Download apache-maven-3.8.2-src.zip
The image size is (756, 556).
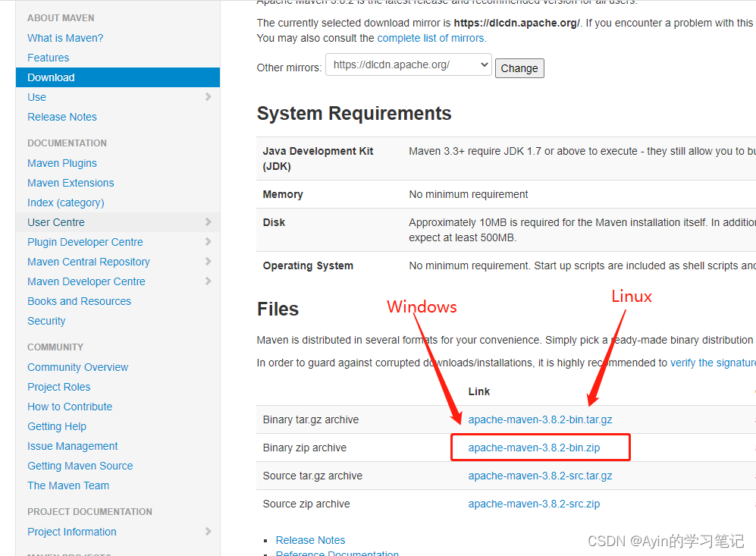(534, 504)
